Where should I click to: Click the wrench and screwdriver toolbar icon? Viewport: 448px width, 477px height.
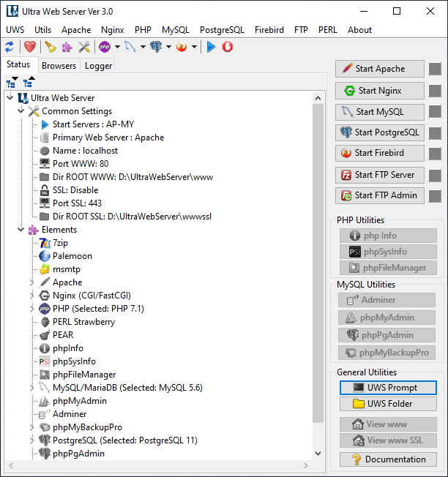coord(84,47)
